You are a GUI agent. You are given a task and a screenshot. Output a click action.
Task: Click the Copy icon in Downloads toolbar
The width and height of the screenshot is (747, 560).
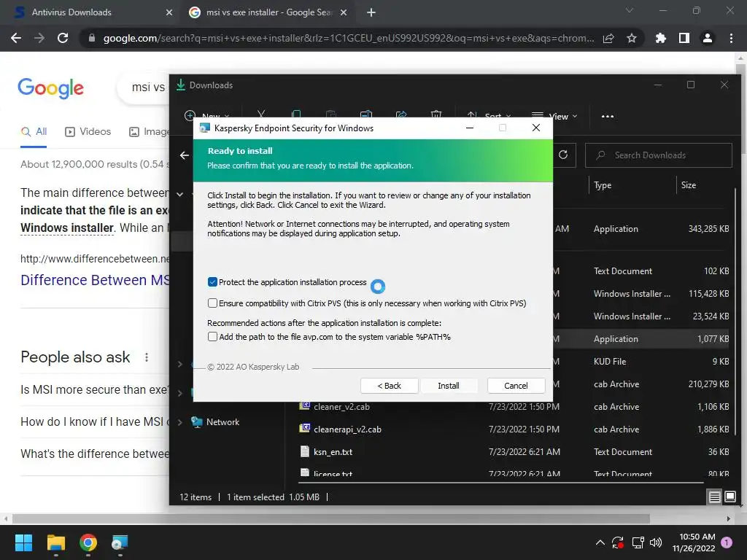296,114
